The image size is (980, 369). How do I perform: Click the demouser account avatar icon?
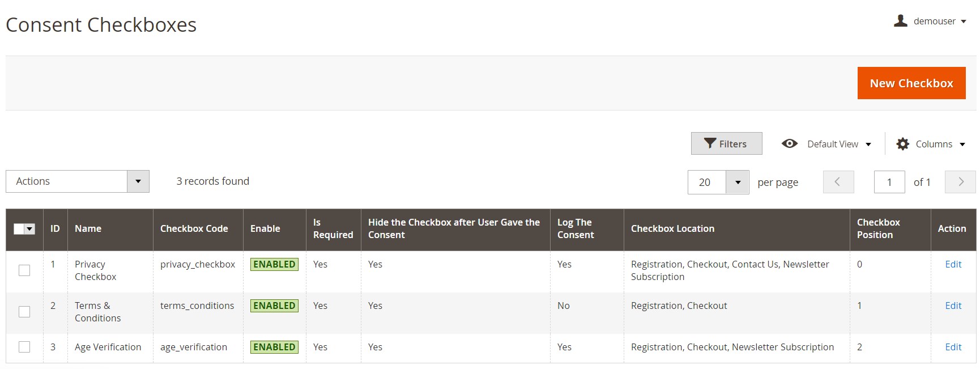900,21
